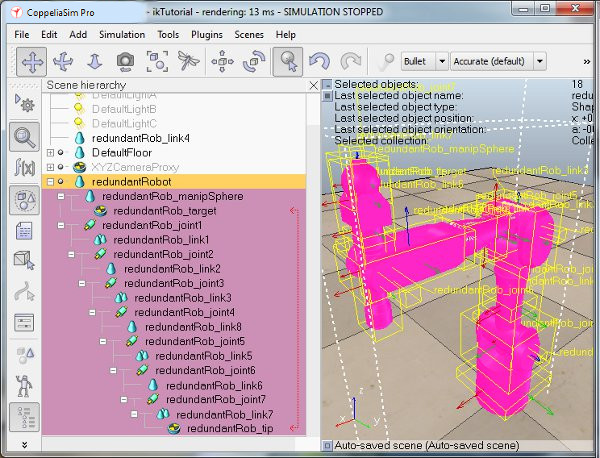The image size is (600, 458).
Task: Click the camera angle tool icon
Action: 126,61
